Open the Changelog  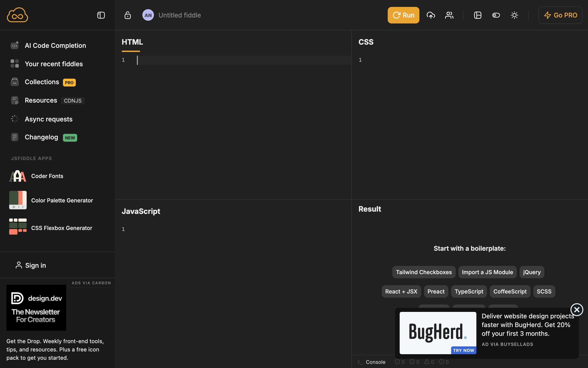[44, 137]
